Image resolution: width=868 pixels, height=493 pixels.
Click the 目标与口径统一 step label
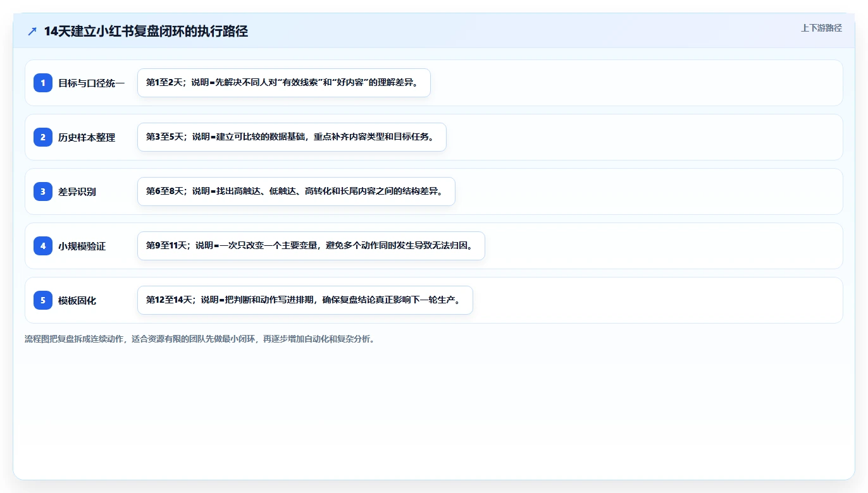pos(92,83)
